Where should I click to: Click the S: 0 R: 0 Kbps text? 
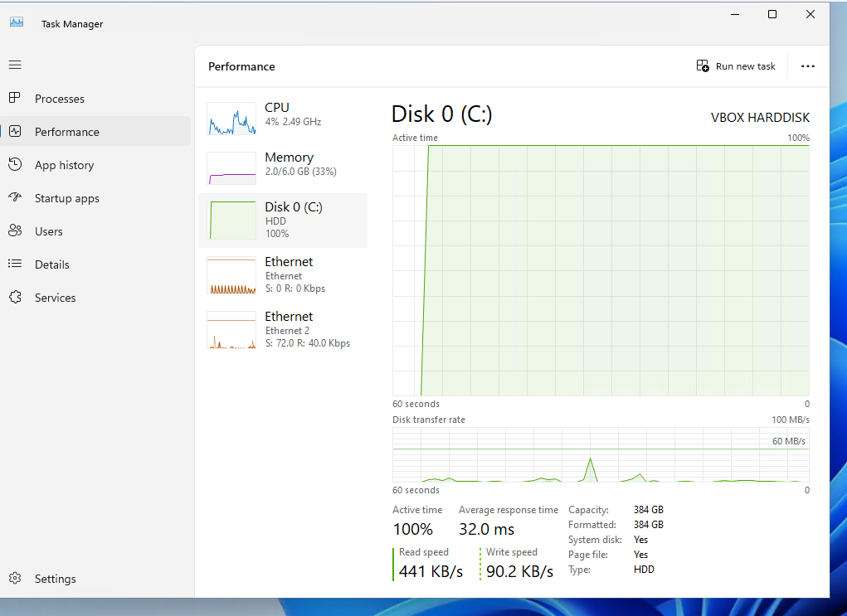coord(295,289)
